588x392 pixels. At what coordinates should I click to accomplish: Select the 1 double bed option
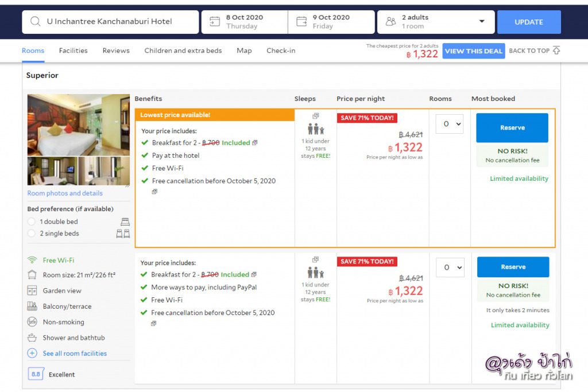(x=32, y=222)
